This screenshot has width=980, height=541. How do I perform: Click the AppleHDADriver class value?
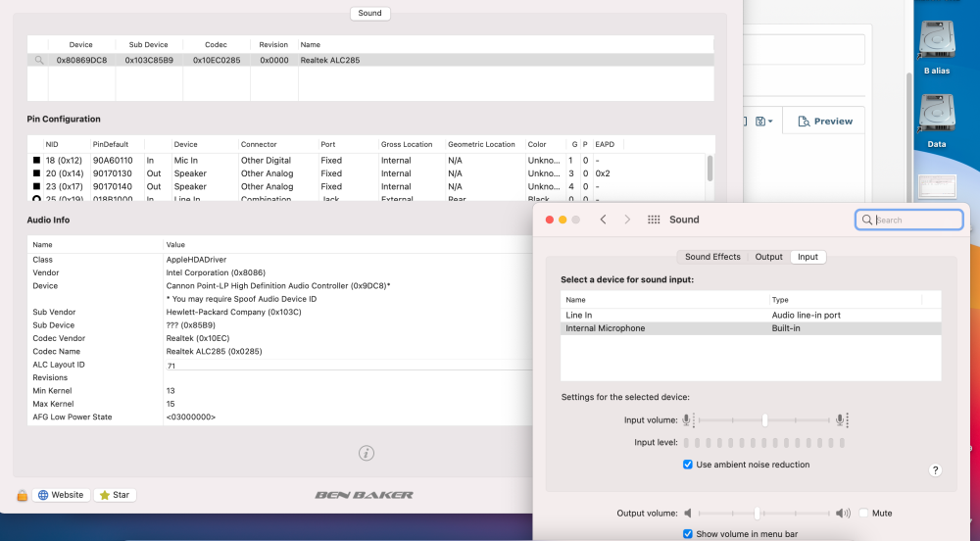[x=196, y=260]
